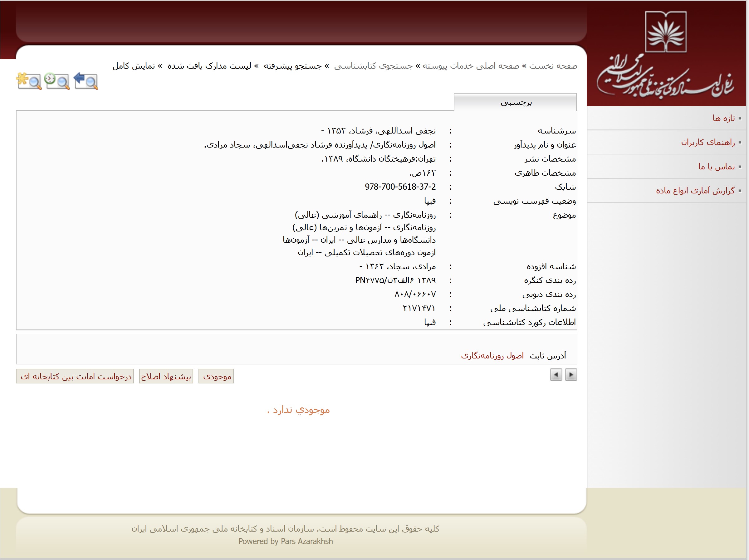
Task: Click the وضعیت فهرست نویسی field label
Action: pyautogui.click(x=535, y=201)
